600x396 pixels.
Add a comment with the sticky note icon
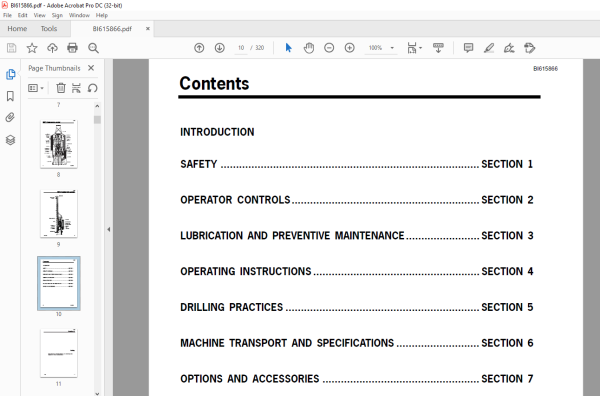(468, 48)
